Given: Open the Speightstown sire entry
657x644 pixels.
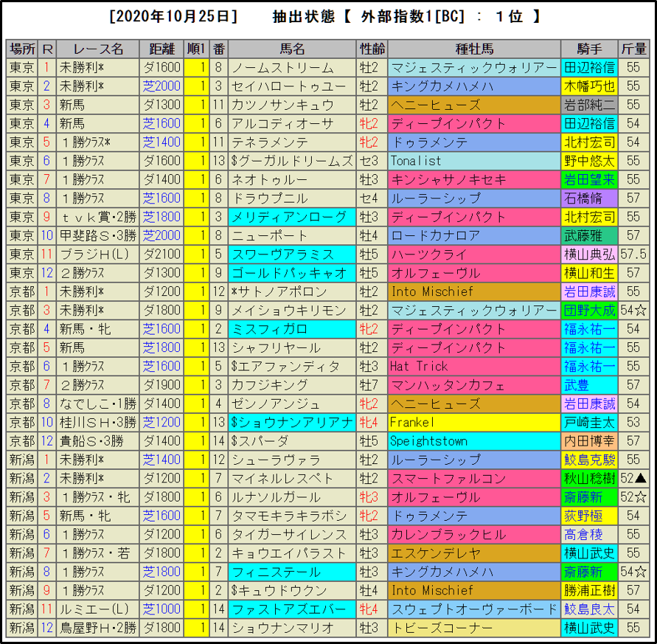Looking at the screenshot, I should pos(473,441).
